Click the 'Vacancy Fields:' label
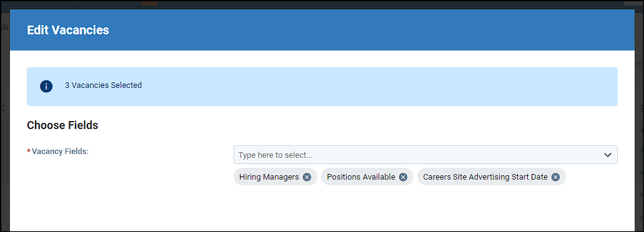644x232 pixels. (x=61, y=152)
